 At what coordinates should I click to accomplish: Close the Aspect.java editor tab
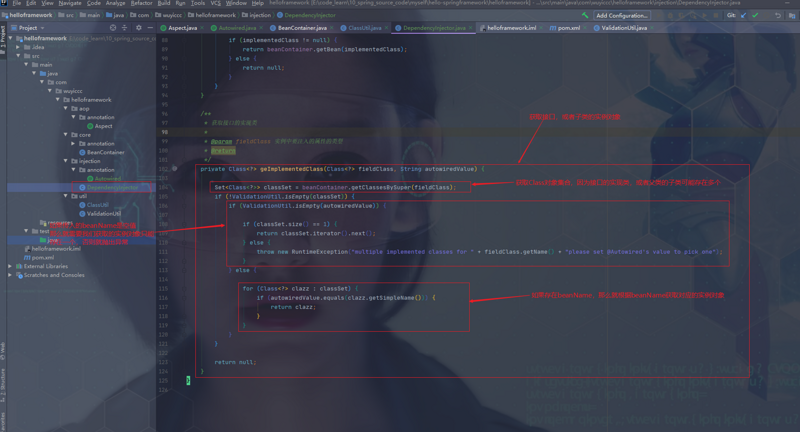point(202,28)
